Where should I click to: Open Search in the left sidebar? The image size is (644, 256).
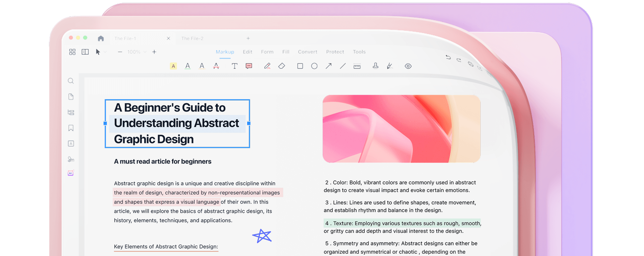71,81
